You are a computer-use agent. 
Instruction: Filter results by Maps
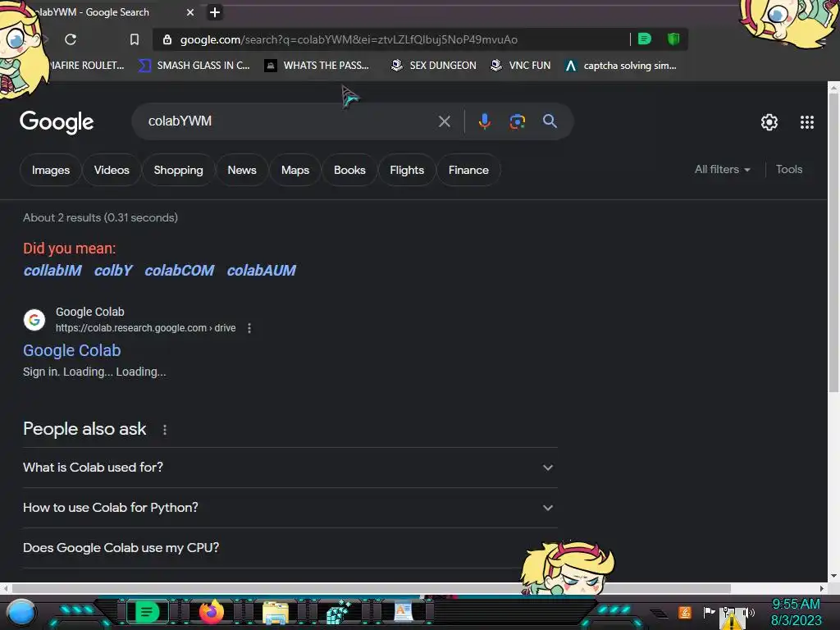click(295, 170)
